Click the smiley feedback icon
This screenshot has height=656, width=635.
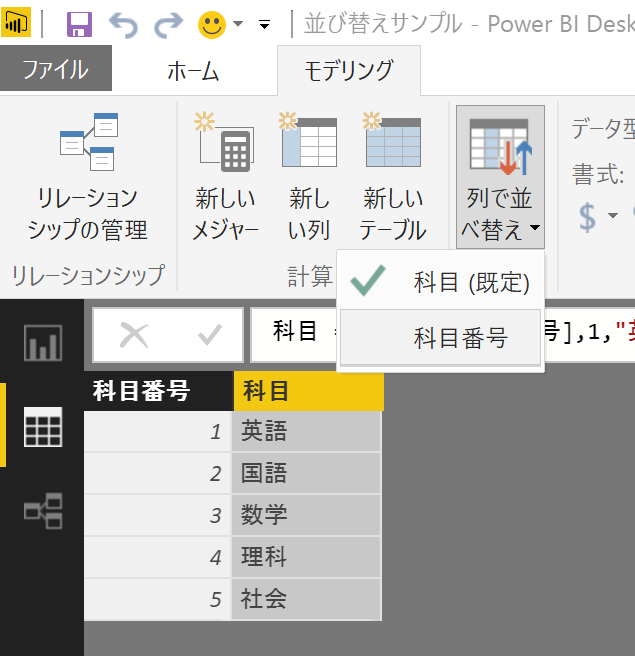(212, 25)
